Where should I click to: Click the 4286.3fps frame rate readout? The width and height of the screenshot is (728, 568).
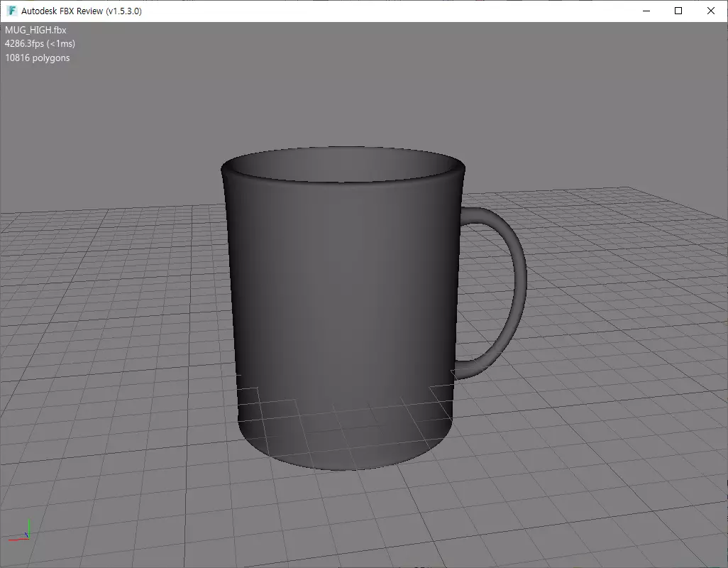pyautogui.click(x=40, y=43)
